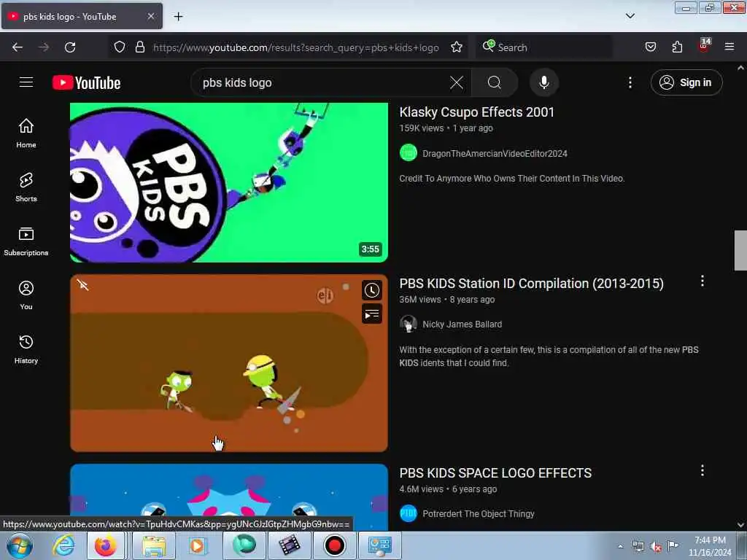
Task: Click the page vertical scrollbar thumb
Action: pos(740,250)
